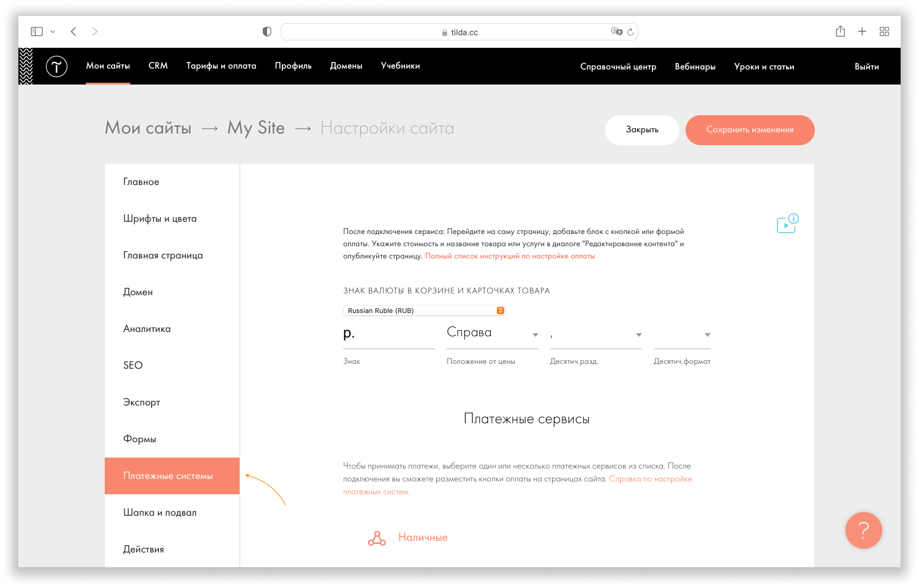Select Экспорт settings tab

pyautogui.click(x=172, y=402)
